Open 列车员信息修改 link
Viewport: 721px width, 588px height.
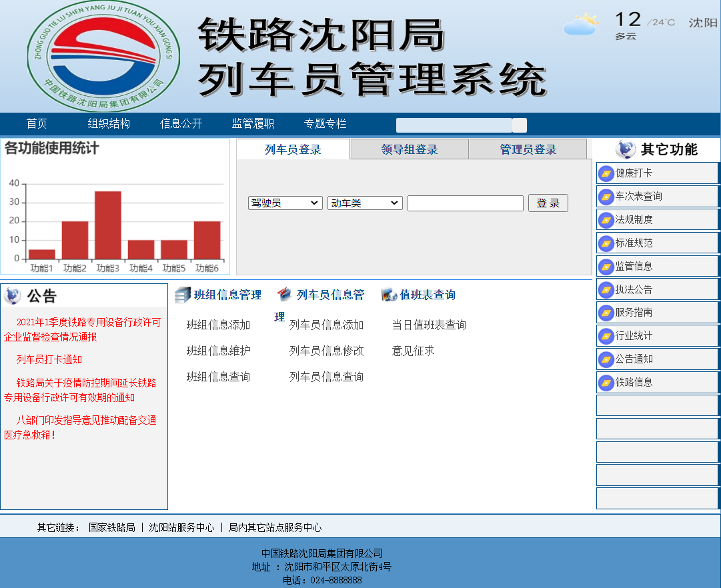point(326,351)
